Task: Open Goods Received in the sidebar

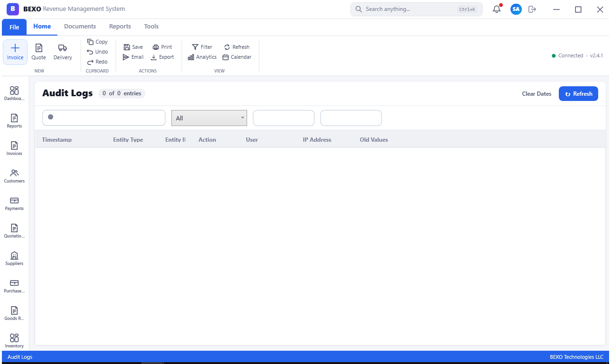Action: point(14,313)
